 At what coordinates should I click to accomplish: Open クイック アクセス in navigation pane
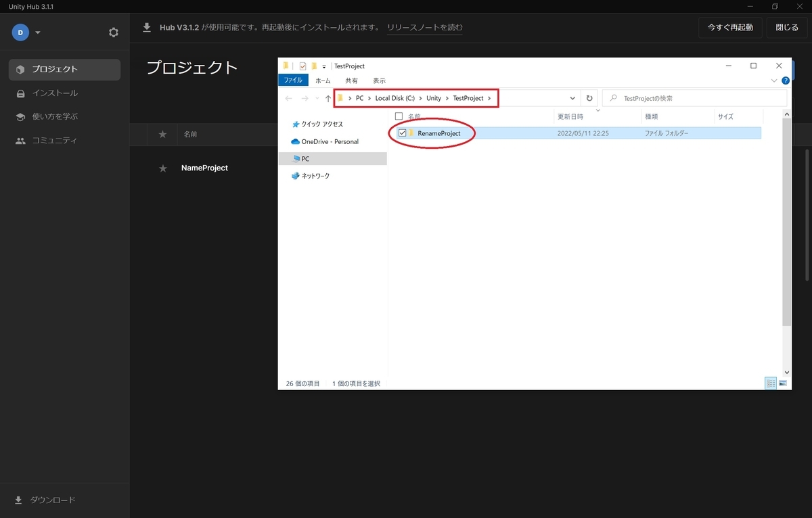tap(322, 124)
